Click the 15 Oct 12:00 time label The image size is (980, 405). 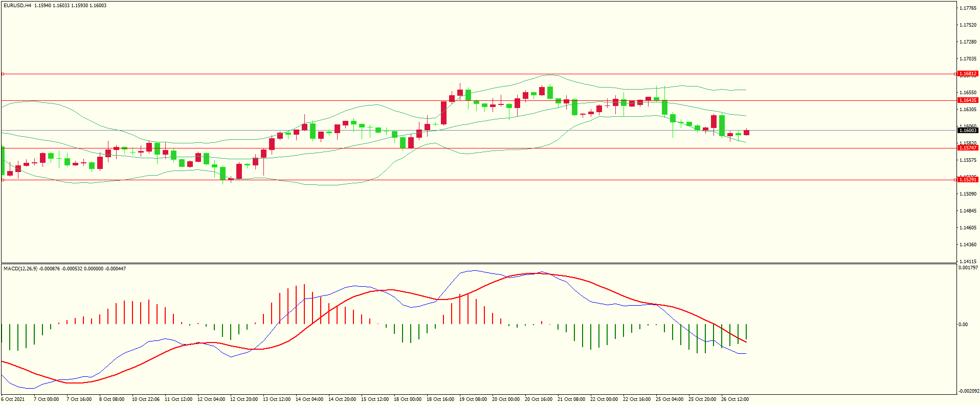(x=375, y=399)
